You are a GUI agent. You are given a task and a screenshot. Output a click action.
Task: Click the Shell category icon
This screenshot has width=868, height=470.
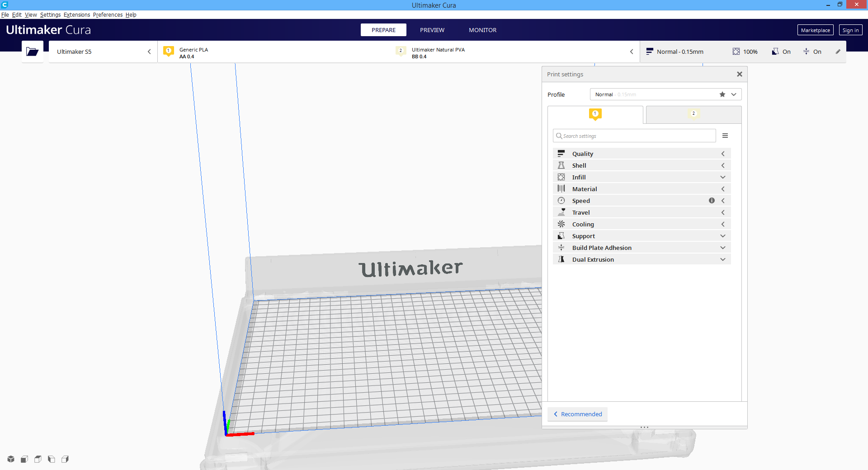click(561, 165)
